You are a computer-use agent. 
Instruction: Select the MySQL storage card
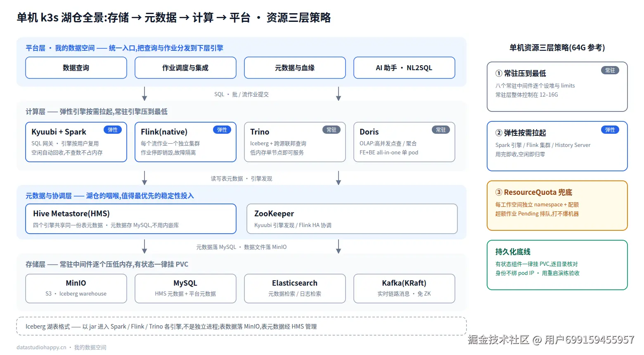185,289
